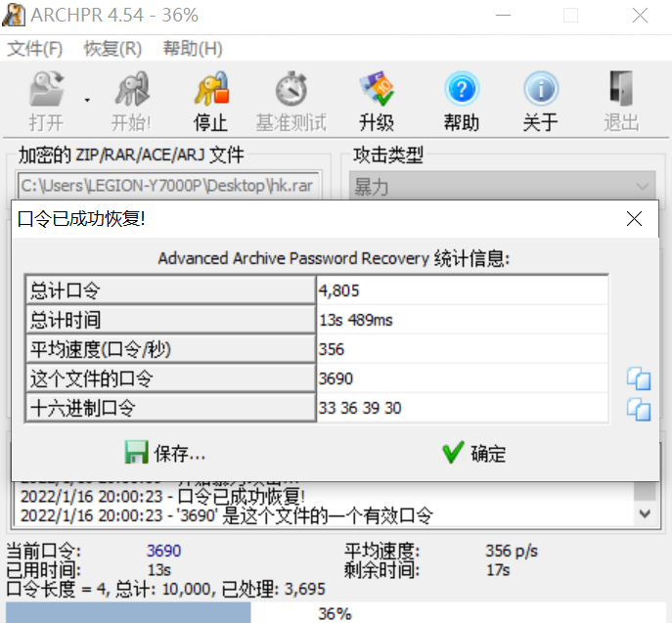
Task: Click the ARCHPR app icon in title bar
Action: 14,15
